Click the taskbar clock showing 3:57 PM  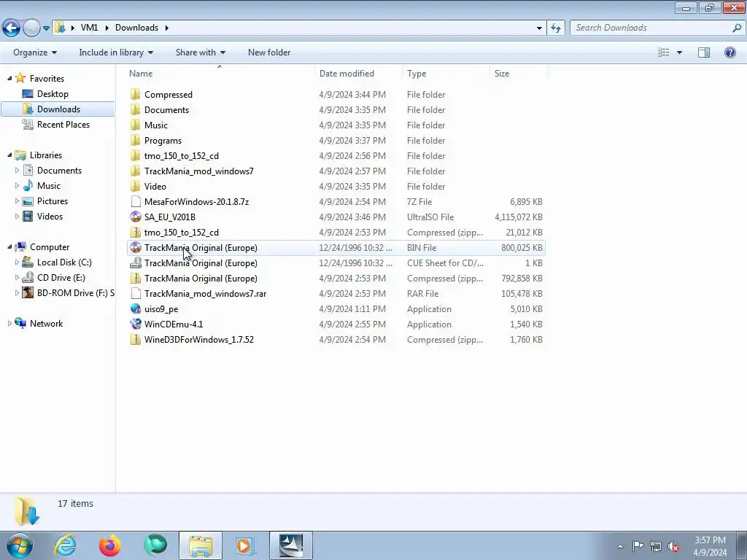[x=710, y=546]
